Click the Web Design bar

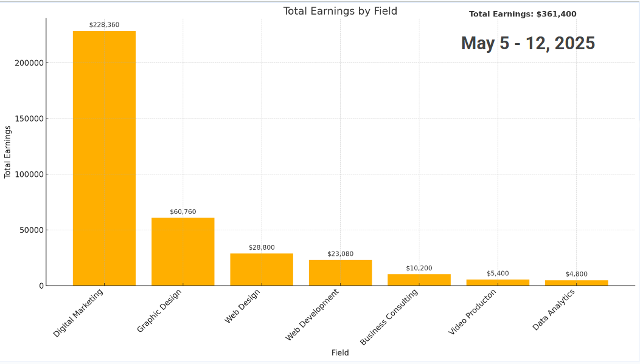[x=262, y=270]
